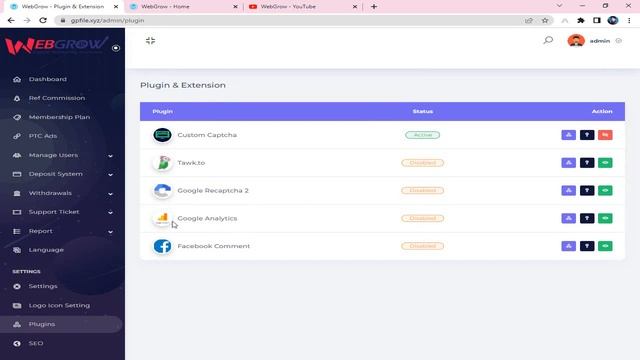Viewport: 640px width, 360px height.
Task: Open black help button for Facebook Comment
Action: (x=587, y=246)
